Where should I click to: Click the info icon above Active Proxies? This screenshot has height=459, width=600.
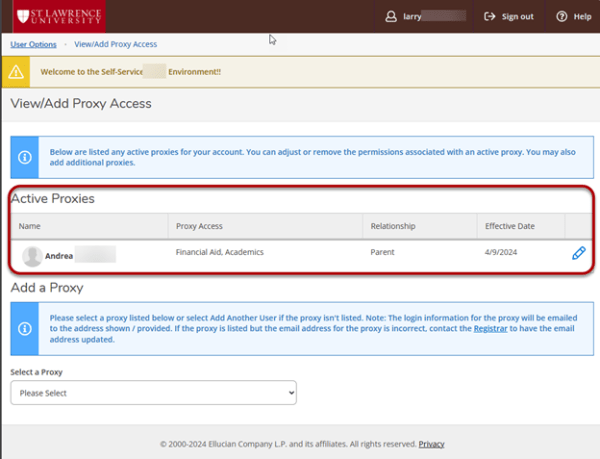pos(24,157)
